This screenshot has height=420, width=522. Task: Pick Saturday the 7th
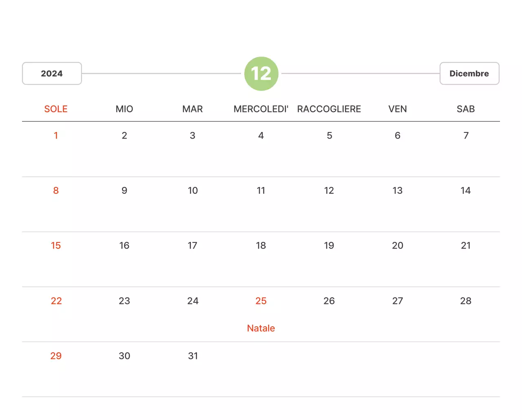[x=466, y=135]
